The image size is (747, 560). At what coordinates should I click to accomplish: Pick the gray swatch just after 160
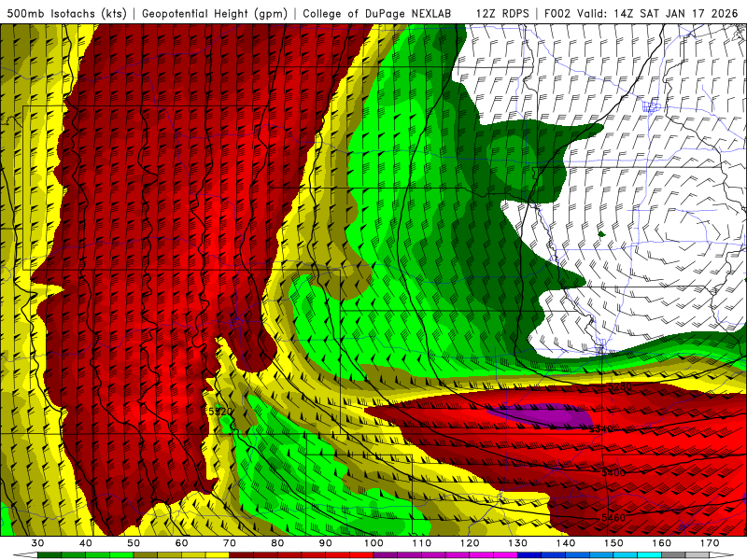pos(673,555)
